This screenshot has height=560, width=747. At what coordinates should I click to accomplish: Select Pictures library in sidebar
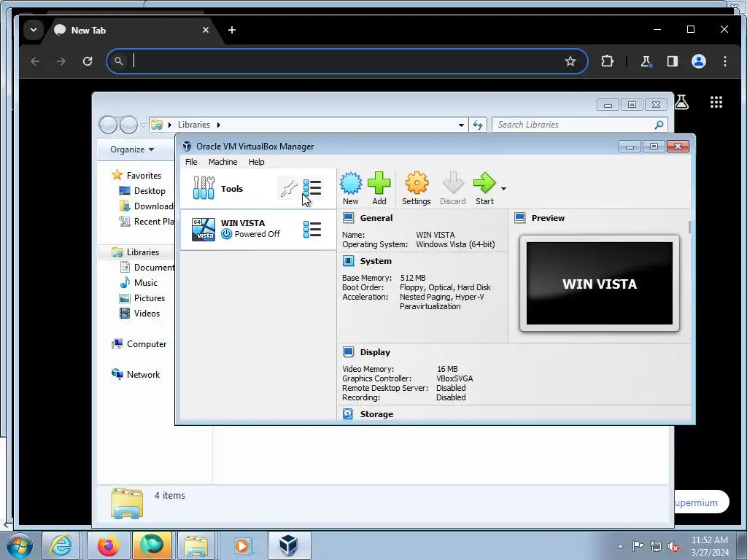point(149,298)
